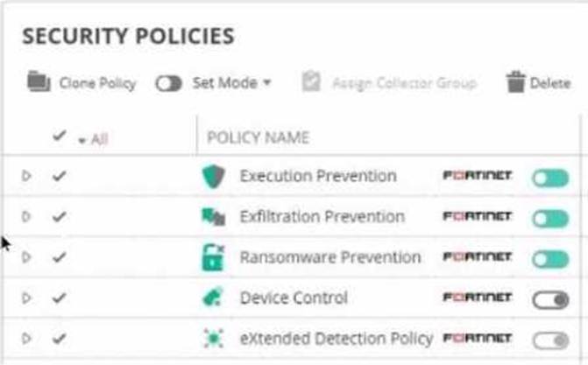
Task: Click the POLICY NAME column header
Action: point(258,138)
